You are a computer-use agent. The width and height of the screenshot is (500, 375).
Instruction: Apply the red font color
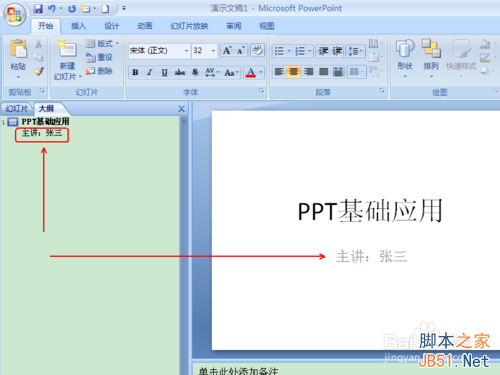pyautogui.click(x=251, y=72)
